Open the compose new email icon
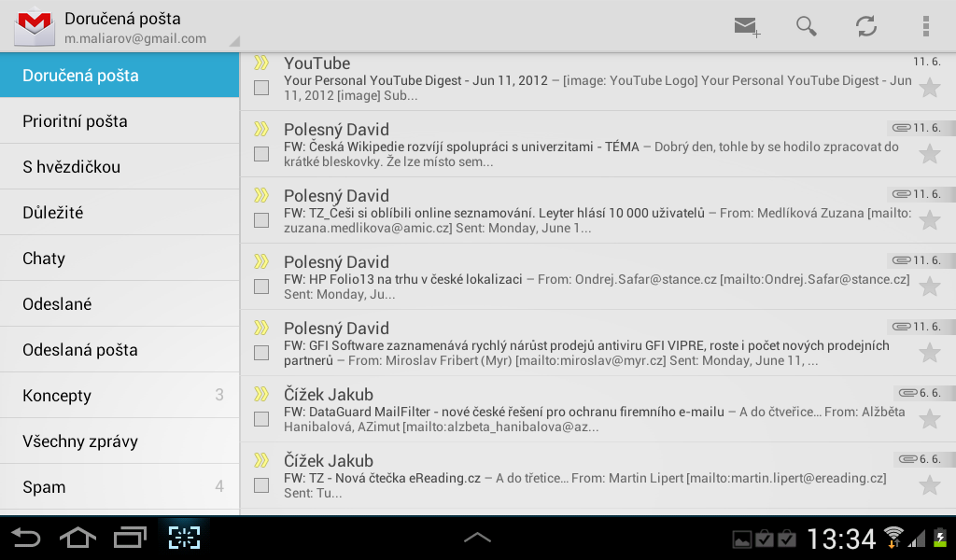 tap(744, 27)
